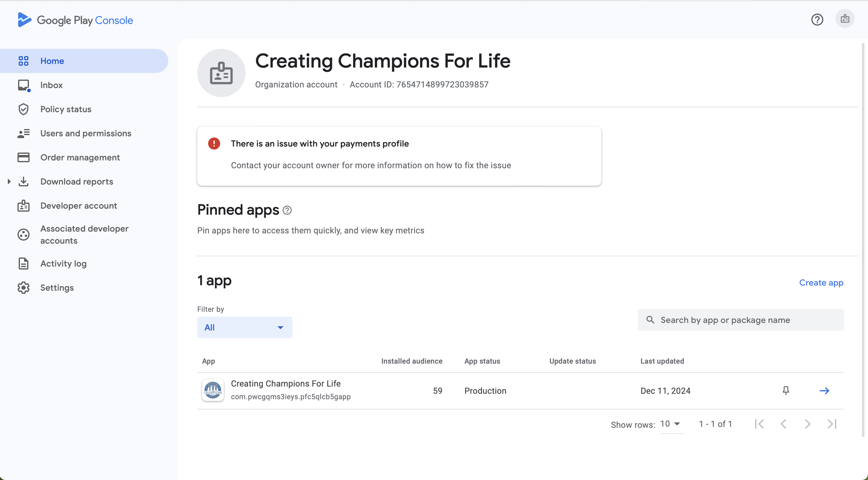This screenshot has width=868, height=480.
Task: Click the Creating Champions app thumbnail icon
Action: 213,390
